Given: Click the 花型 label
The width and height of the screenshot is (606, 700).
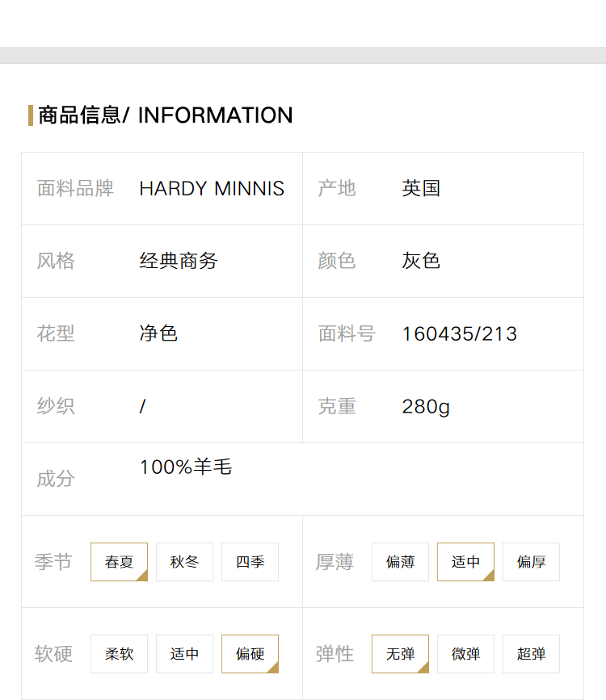Looking at the screenshot, I should pyautogui.click(x=56, y=333).
